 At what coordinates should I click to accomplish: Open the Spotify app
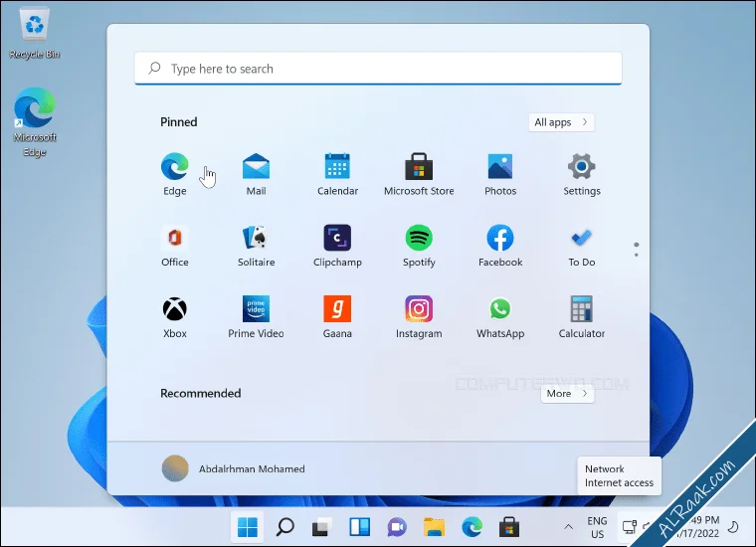click(419, 246)
